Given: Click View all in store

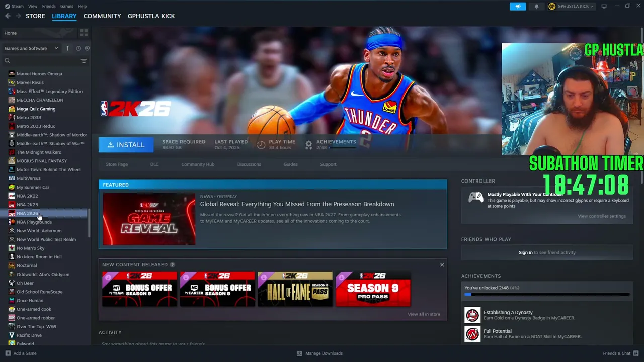Looking at the screenshot, I should point(424,314).
